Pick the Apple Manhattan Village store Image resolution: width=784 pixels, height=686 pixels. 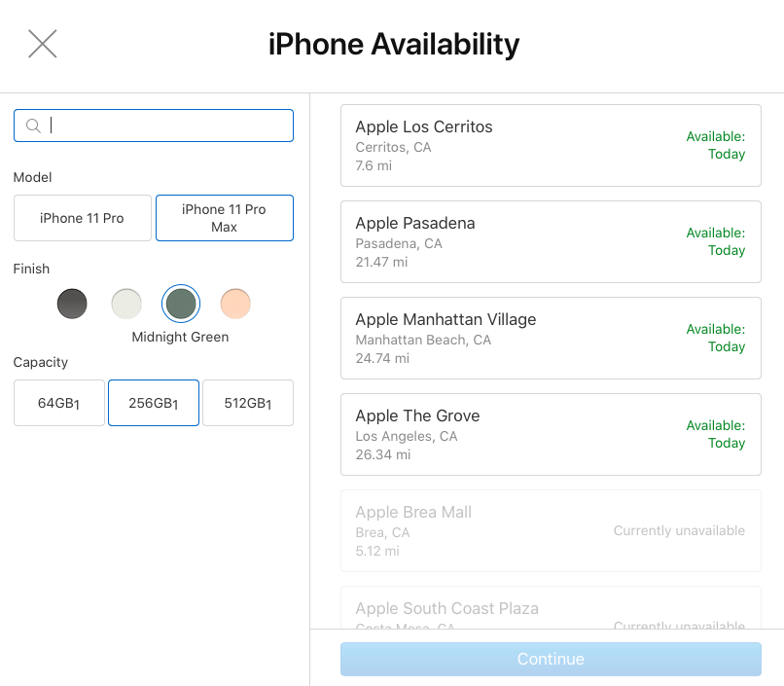click(551, 339)
